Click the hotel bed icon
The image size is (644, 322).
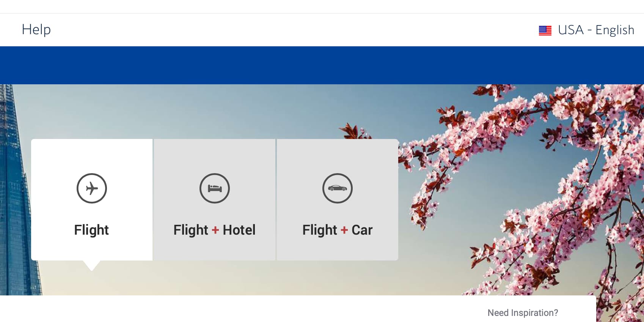(215, 188)
